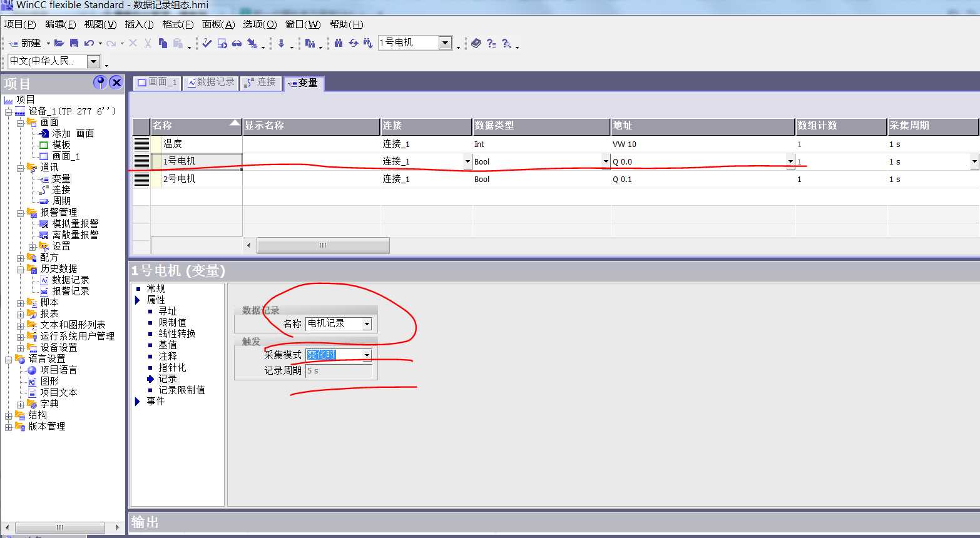Viewport: 980px width, 538px height.
Task: Select 报警记录 in project tree
Action: 71,291
